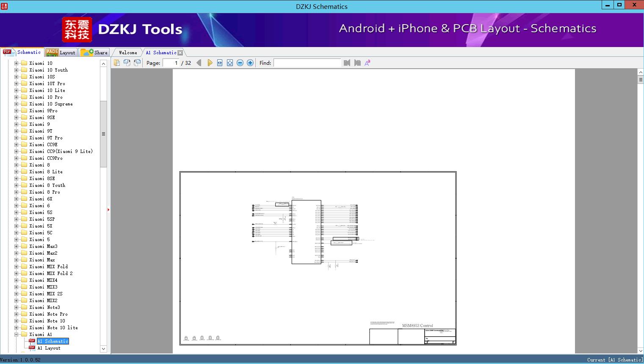Toggle match case for search
Screen dimensions: 644x364
pyautogui.click(x=368, y=63)
